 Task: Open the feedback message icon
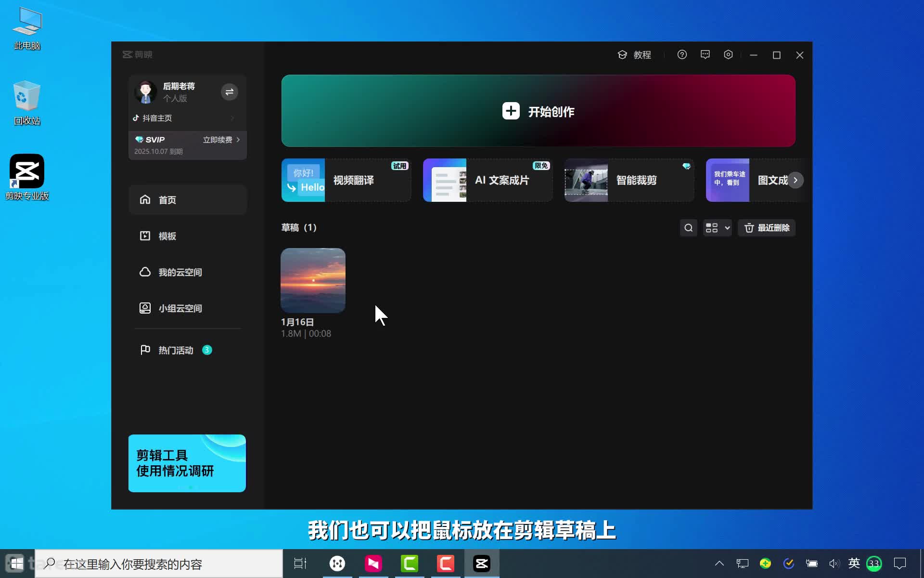tap(705, 55)
